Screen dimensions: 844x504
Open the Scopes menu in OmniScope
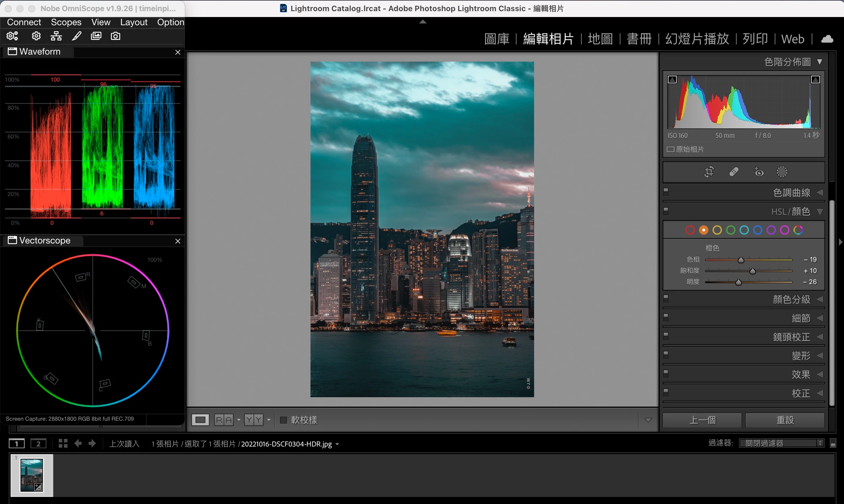pos(66,22)
